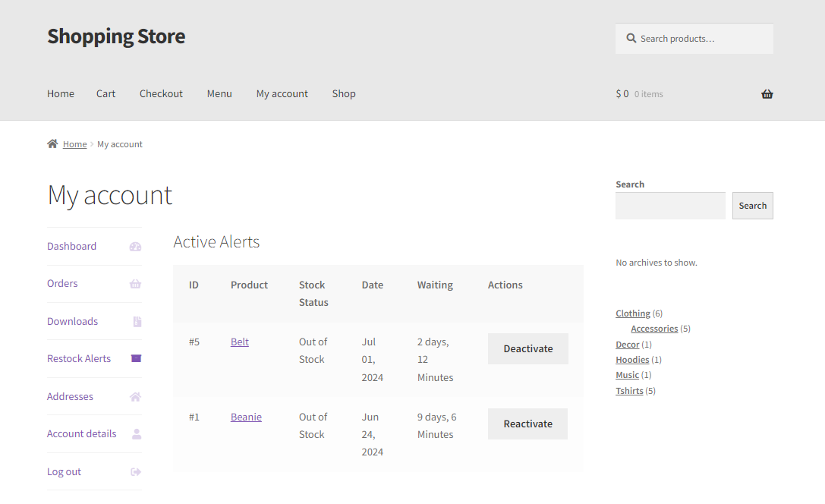Click the Addresses house icon
Viewport: 825px width, 504px height.
135,397
